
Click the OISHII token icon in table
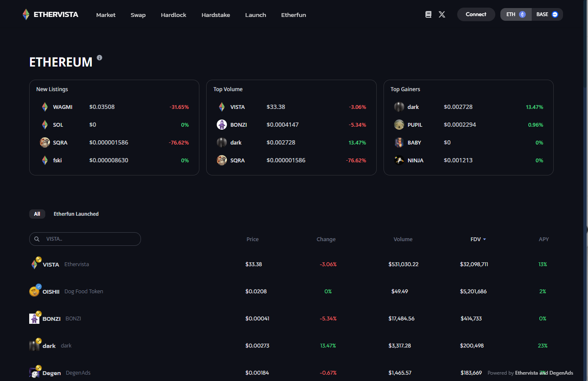[x=34, y=292]
